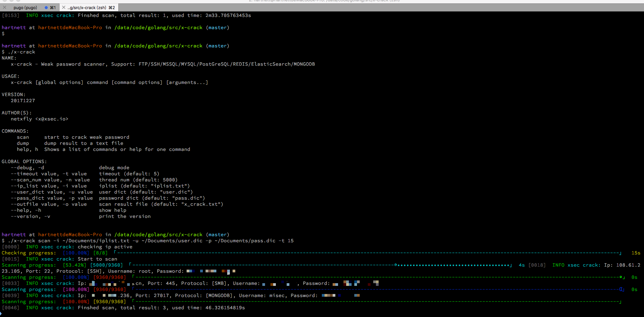Click the '--outfile value, -o value' option

49,204
